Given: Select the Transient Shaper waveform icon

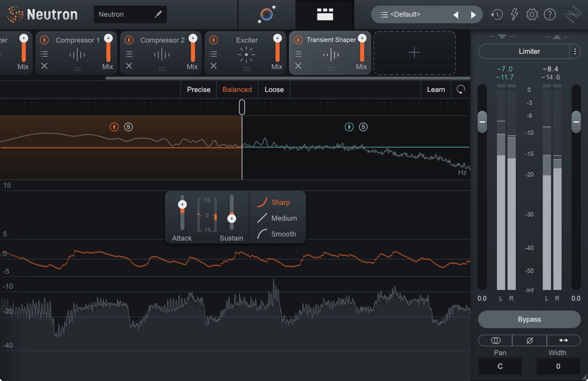Looking at the screenshot, I should tap(331, 54).
